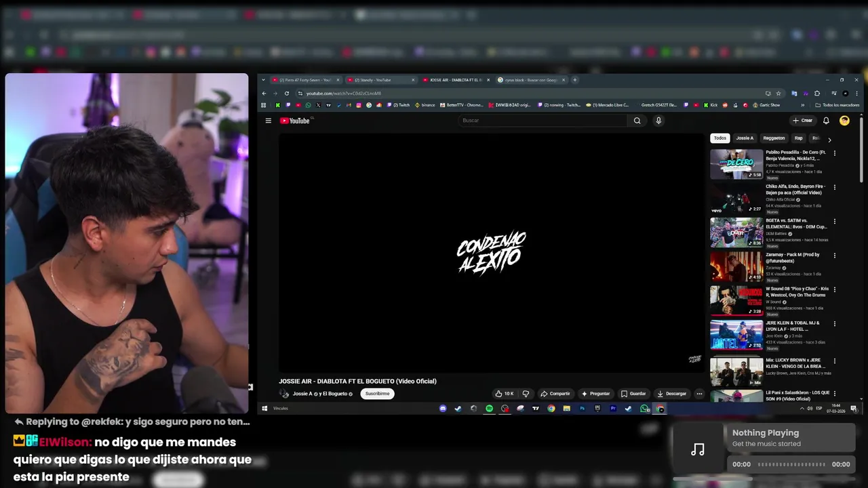Open options for Chiko Alfa Bajen pa aca video

(x=834, y=187)
